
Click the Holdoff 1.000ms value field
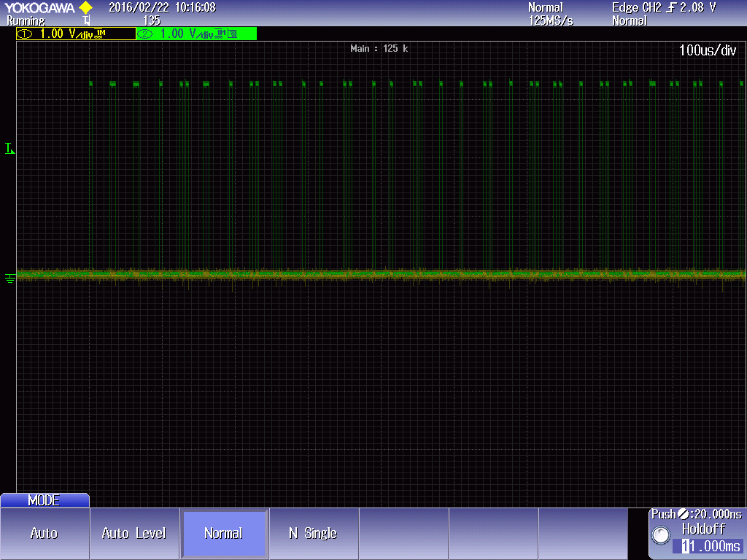(x=711, y=547)
